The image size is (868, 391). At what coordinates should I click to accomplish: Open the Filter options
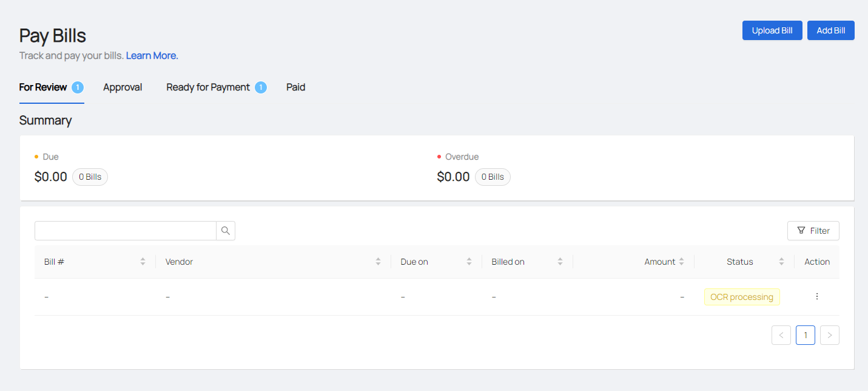pyautogui.click(x=813, y=231)
